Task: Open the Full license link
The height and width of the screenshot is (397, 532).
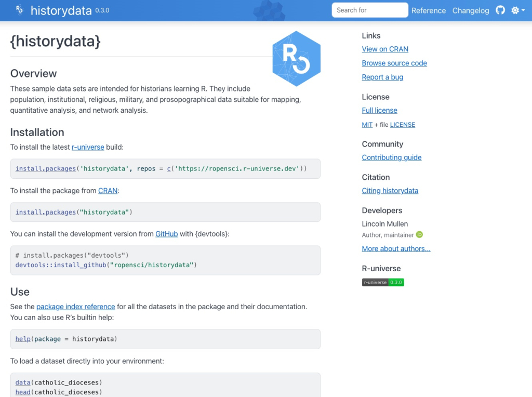Action: (x=379, y=110)
